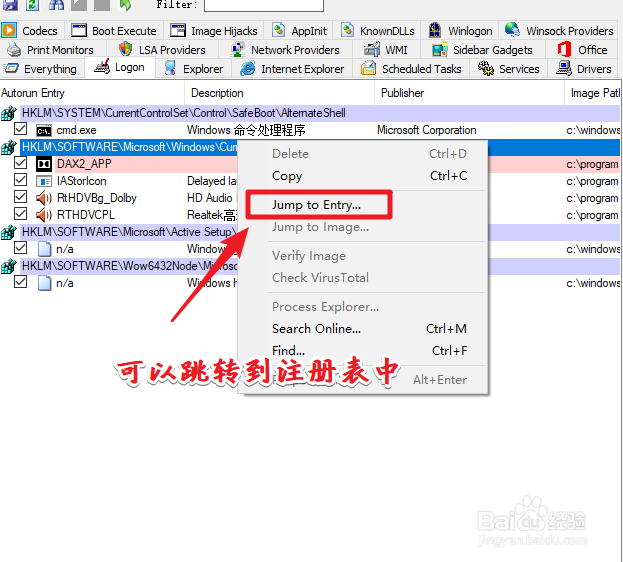Click the Drivers tab icon
This screenshot has height=562, width=623.
(564, 68)
